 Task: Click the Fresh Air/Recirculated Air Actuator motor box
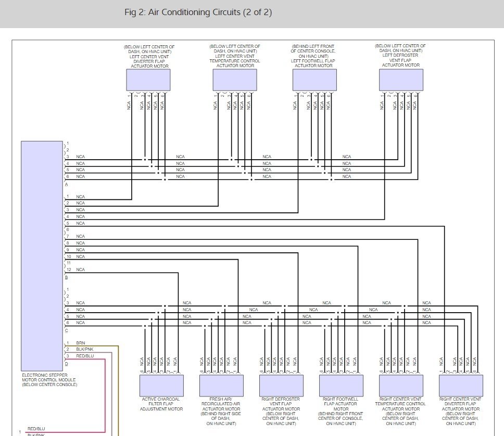(x=221, y=386)
